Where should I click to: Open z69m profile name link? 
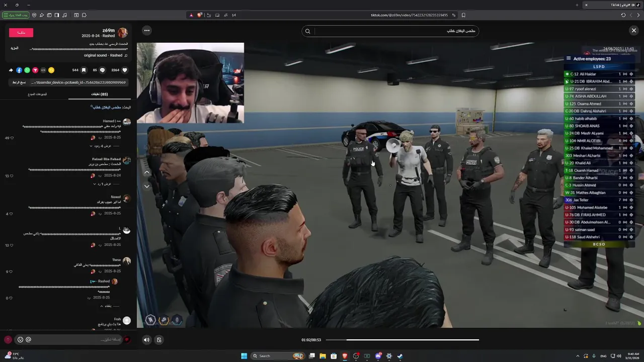pyautogui.click(x=109, y=30)
